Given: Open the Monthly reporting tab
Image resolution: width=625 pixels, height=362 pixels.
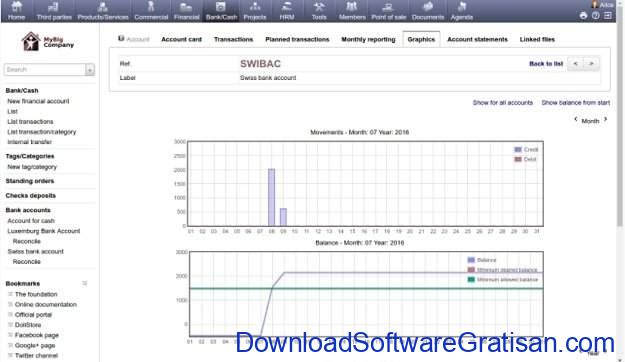Looking at the screenshot, I should click(368, 39).
